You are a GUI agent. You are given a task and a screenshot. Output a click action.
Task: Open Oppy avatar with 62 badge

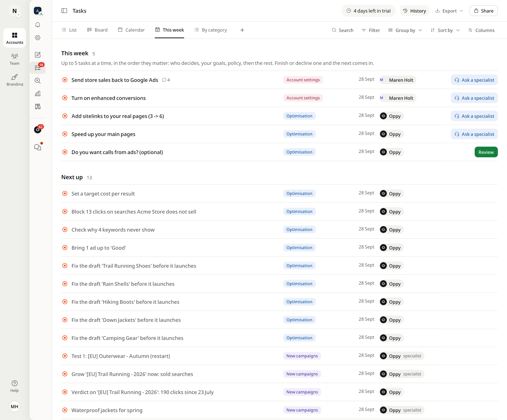pyautogui.click(x=38, y=130)
